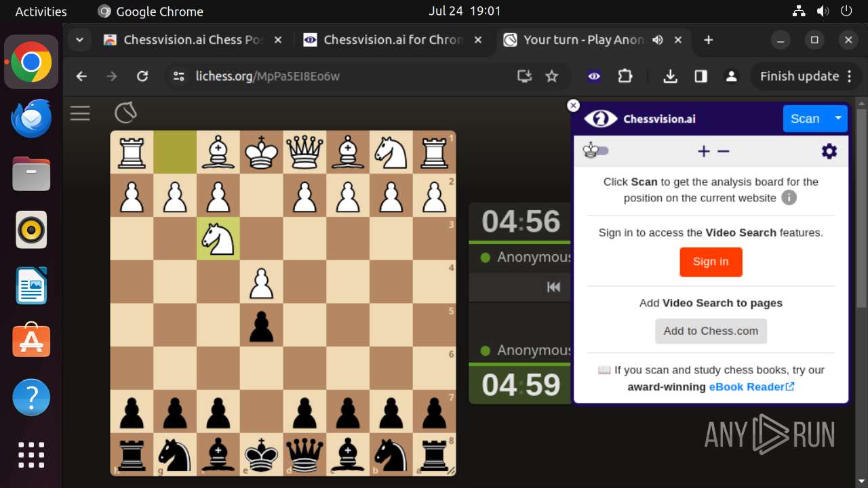Expand the Chrome tab search dropdown
The width and height of the screenshot is (868, 488).
pos(79,40)
